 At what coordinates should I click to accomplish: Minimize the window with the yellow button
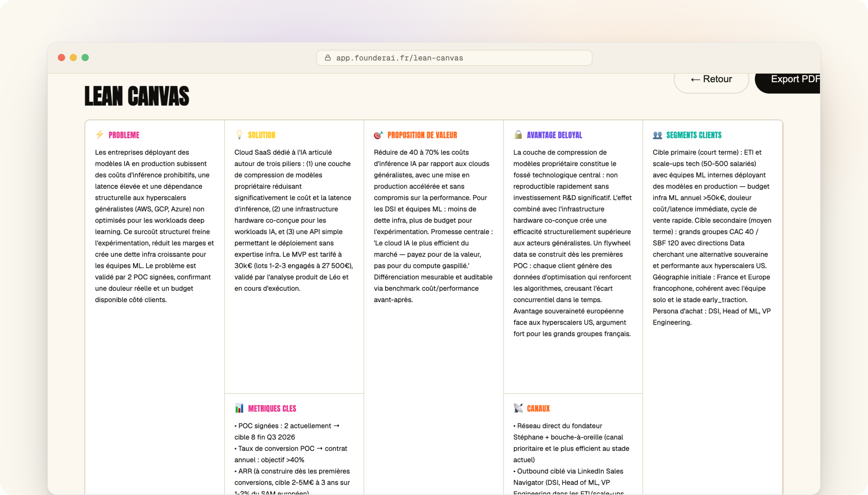point(73,58)
